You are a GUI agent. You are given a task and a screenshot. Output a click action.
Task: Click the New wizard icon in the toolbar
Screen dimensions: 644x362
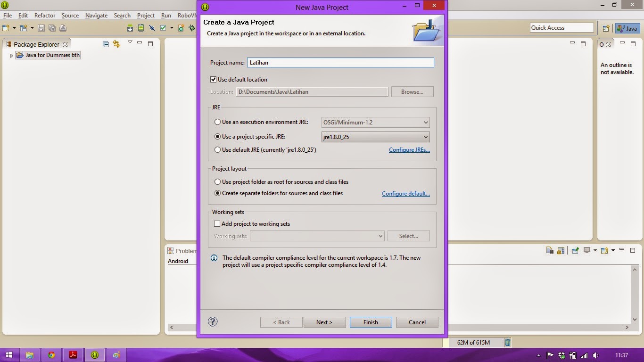coord(6,28)
